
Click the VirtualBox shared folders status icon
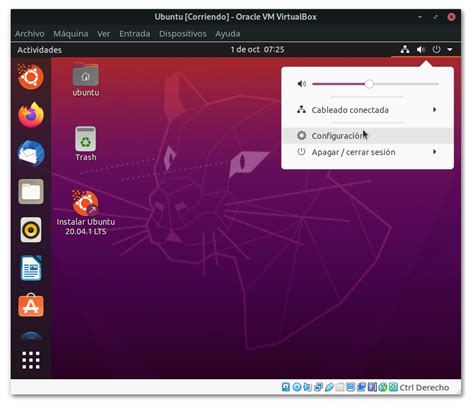pos(340,387)
